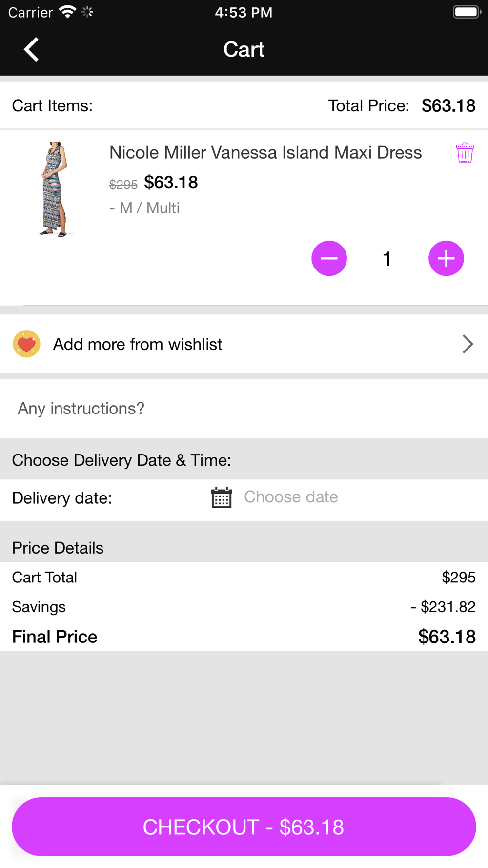Image resolution: width=488 pixels, height=868 pixels.
Task: Checkout for $63.18
Action: 244,827
